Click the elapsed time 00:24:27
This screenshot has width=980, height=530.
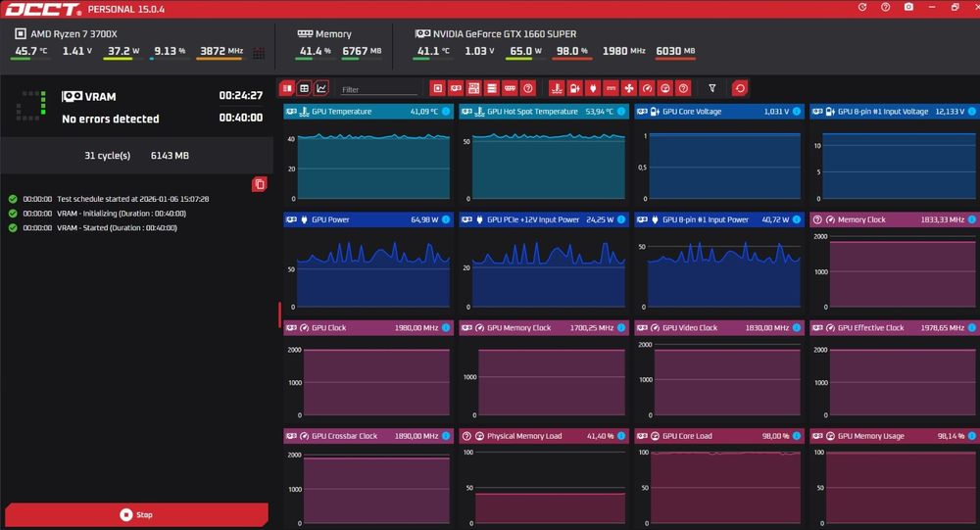pos(241,96)
